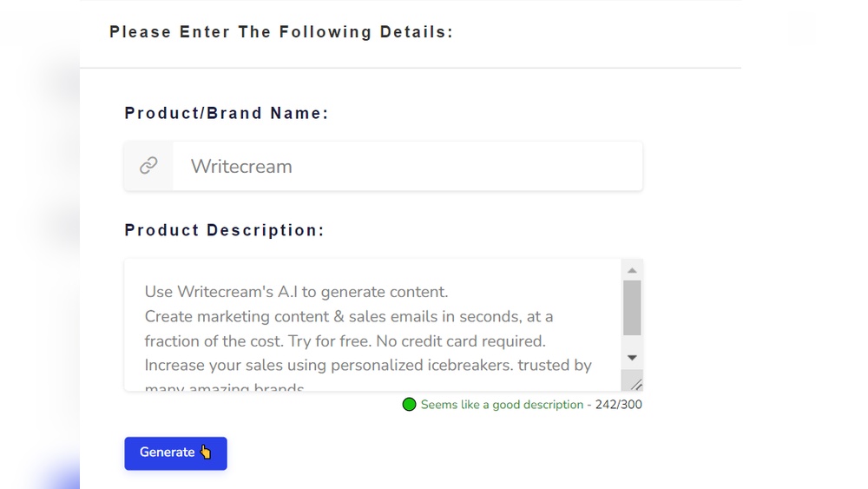Click the "Please Enter The Following Details" heading
The width and height of the screenshot is (868, 489).
click(x=281, y=32)
